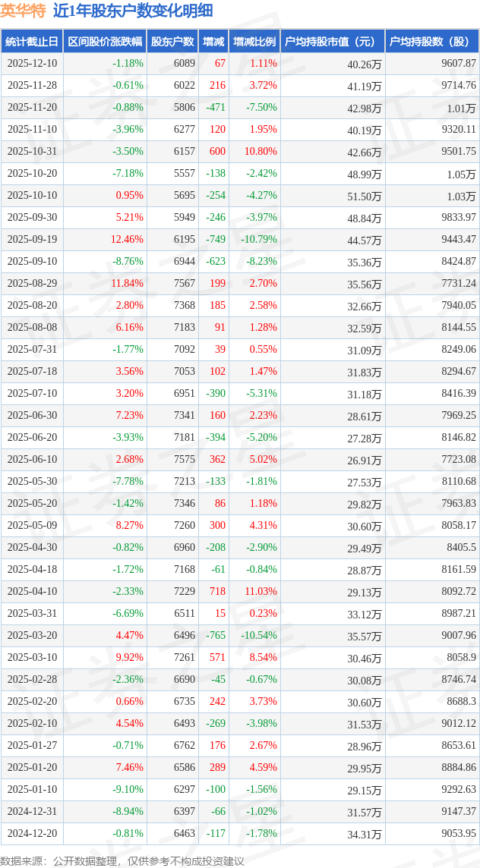Click the 区间股价涨跌幅 column header
480x868 pixels.
(x=105, y=42)
